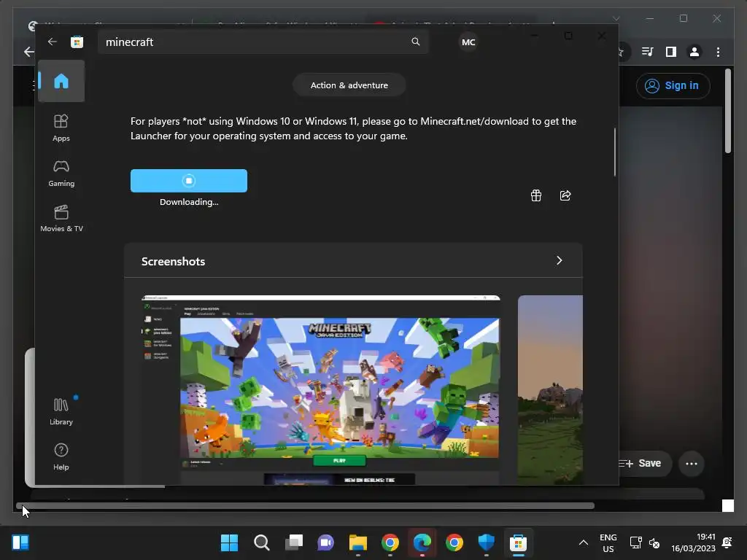Open taskbar Search
747x560 pixels.
pyautogui.click(x=262, y=542)
